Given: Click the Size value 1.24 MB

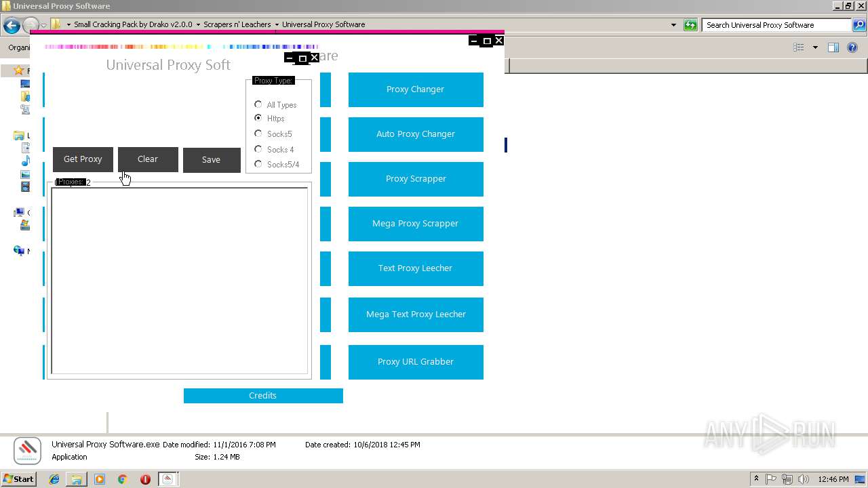Looking at the screenshot, I should (x=226, y=457).
